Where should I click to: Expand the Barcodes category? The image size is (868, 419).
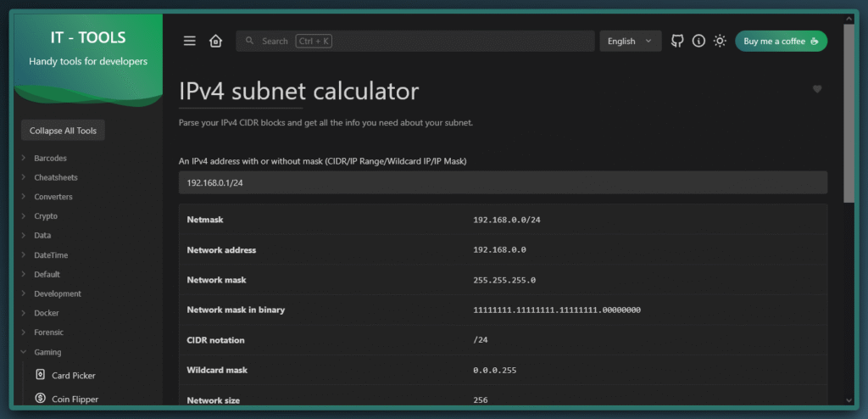pyautogui.click(x=50, y=158)
